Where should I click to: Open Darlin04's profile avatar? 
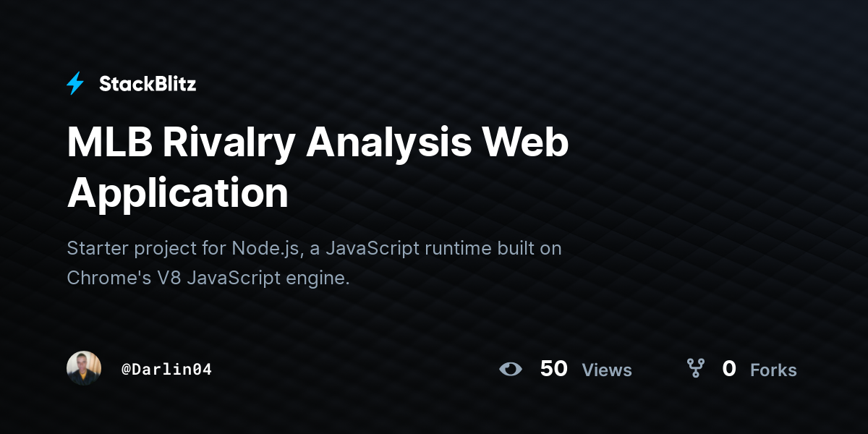click(x=84, y=369)
